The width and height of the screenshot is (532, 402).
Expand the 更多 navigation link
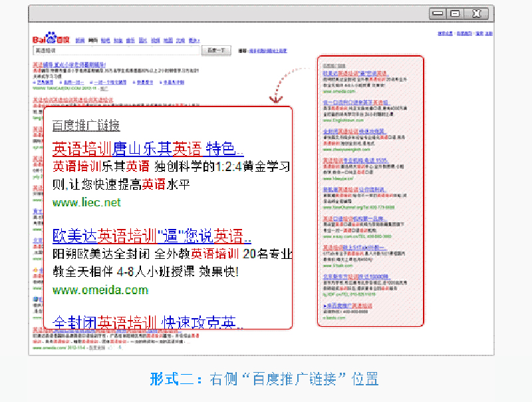point(194,41)
